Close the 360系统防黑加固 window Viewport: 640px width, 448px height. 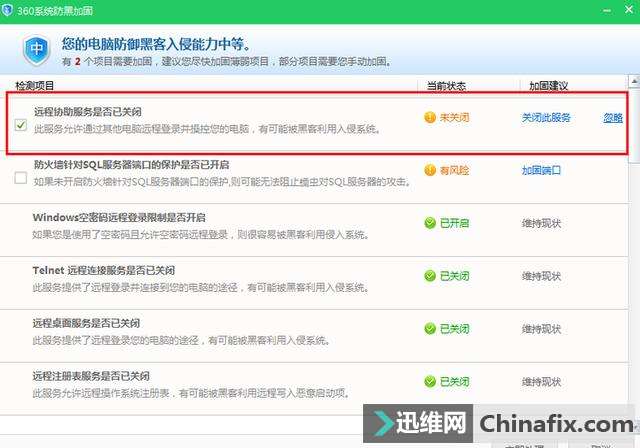tap(629, 9)
